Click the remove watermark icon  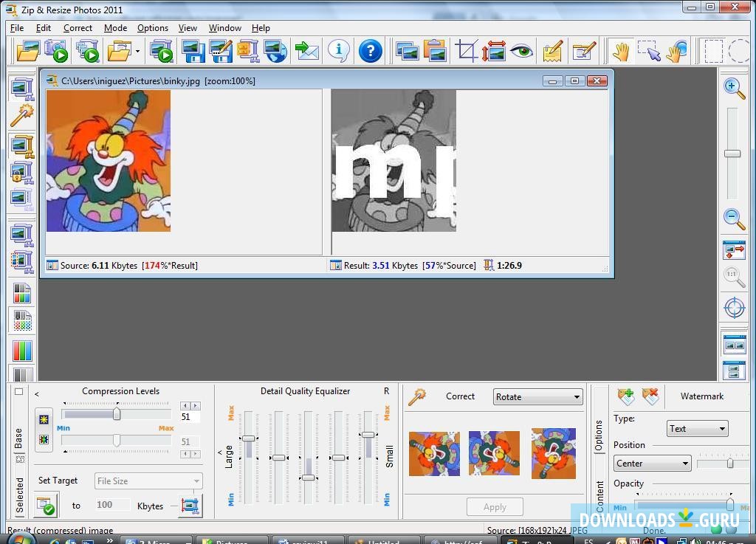click(x=650, y=397)
